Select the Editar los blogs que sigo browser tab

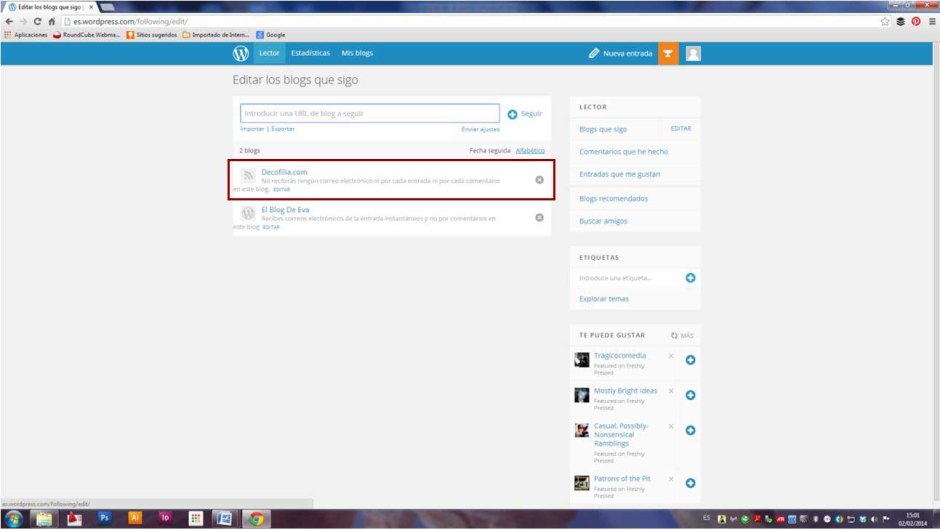click(50, 7)
